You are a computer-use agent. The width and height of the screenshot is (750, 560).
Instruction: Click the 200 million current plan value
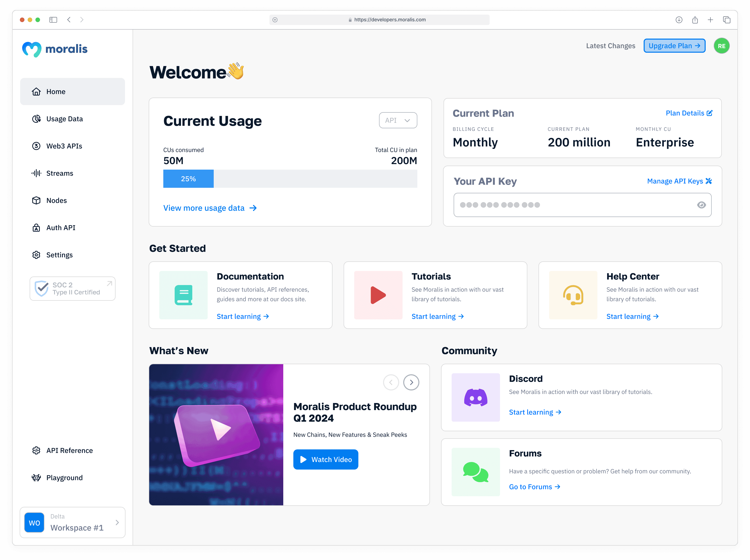pyautogui.click(x=579, y=142)
